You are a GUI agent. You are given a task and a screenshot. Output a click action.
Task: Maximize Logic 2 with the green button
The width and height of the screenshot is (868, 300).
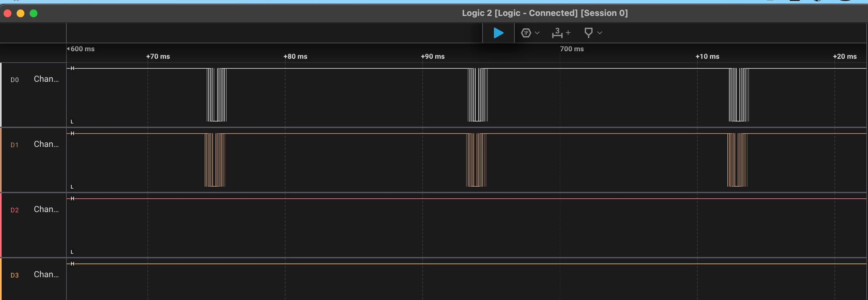[34, 13]
